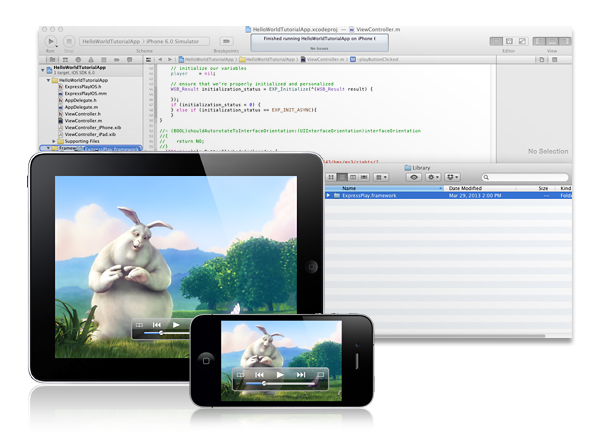
Task: Switch to Version editor mode
Action: point(522,41)
